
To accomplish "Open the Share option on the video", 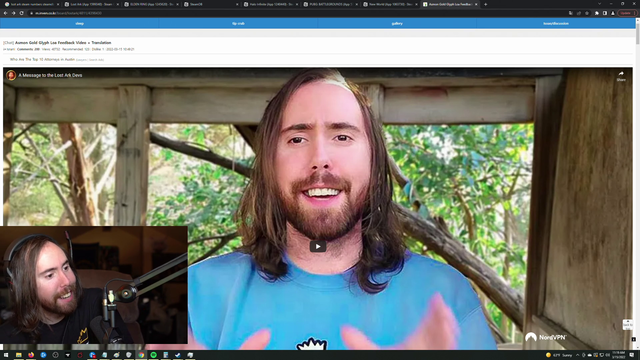I will (621, 76).
